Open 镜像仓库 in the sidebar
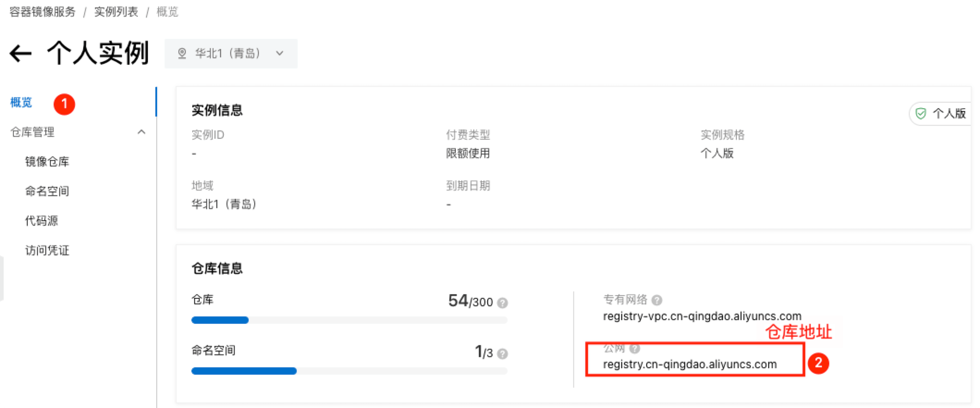The height and width of the screenshot is (408, 980). pyautogui.click(x=47, y=161)
